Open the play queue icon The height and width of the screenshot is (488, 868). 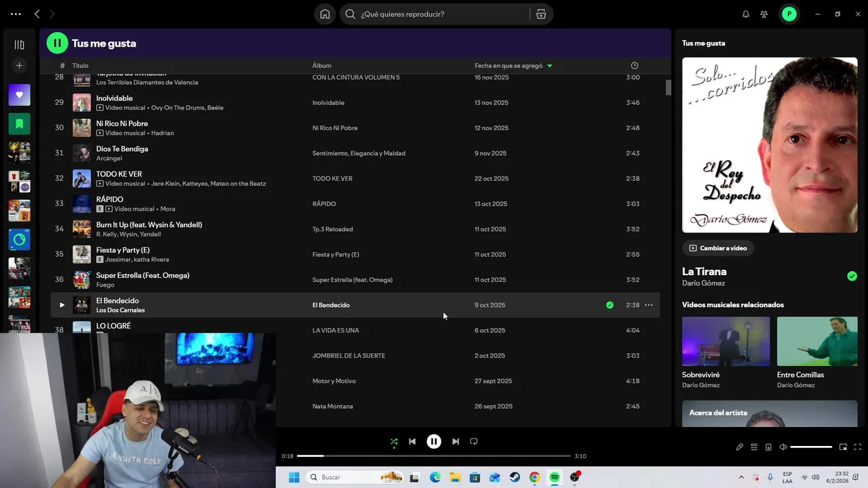[x=753, y=447]
